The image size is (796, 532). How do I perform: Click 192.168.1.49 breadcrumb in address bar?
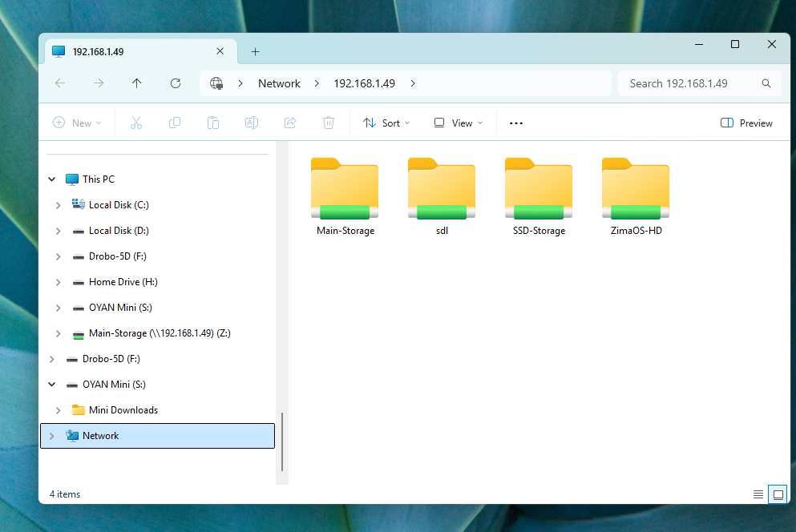coord(364,83)
